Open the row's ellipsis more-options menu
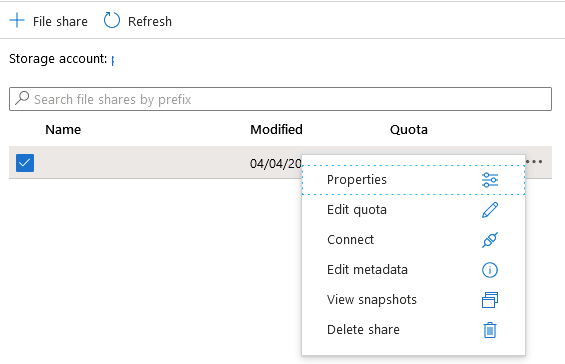The height and width of the screenshot is (364, 565). pos(534,161)
